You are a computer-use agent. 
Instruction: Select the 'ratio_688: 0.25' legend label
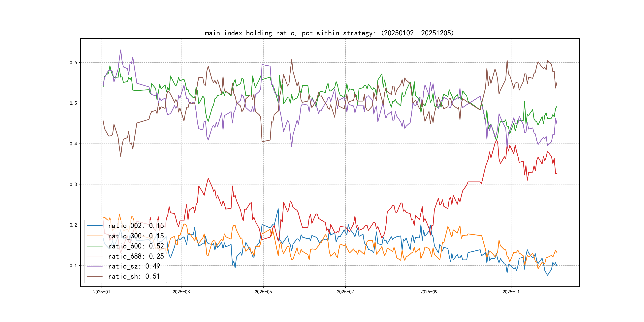click(136, 256)
